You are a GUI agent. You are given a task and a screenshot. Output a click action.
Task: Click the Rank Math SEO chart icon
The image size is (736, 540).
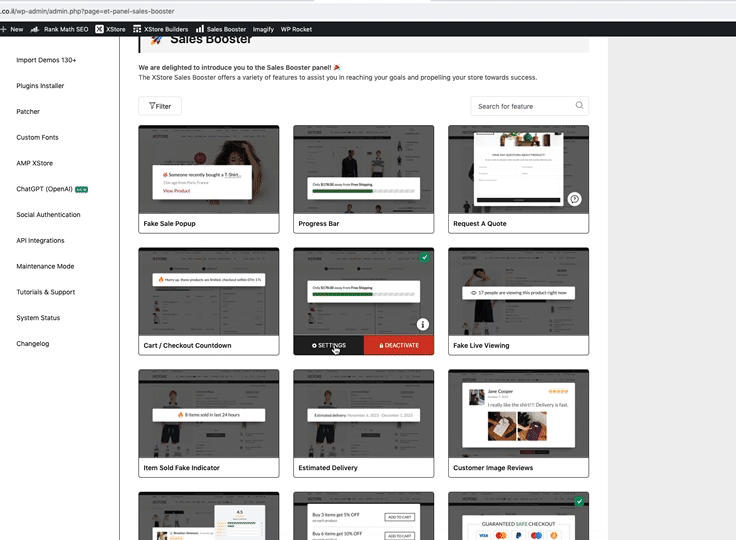[x=35, y=29]
